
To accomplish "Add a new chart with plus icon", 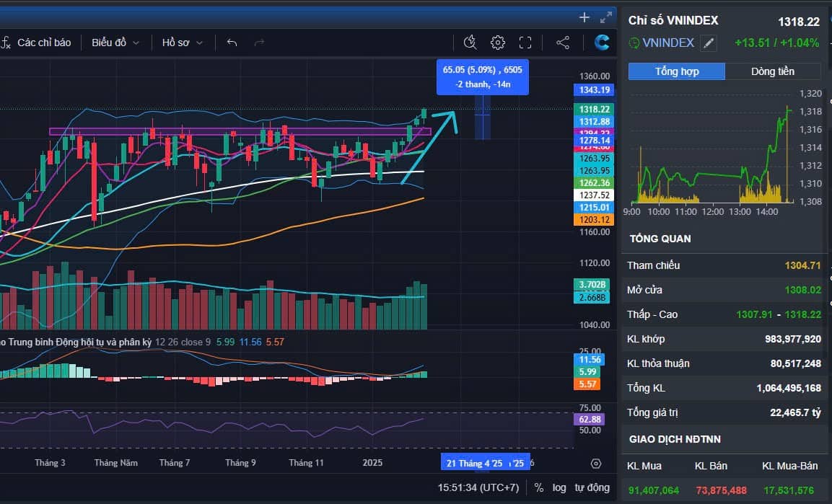I will [584, 17].
